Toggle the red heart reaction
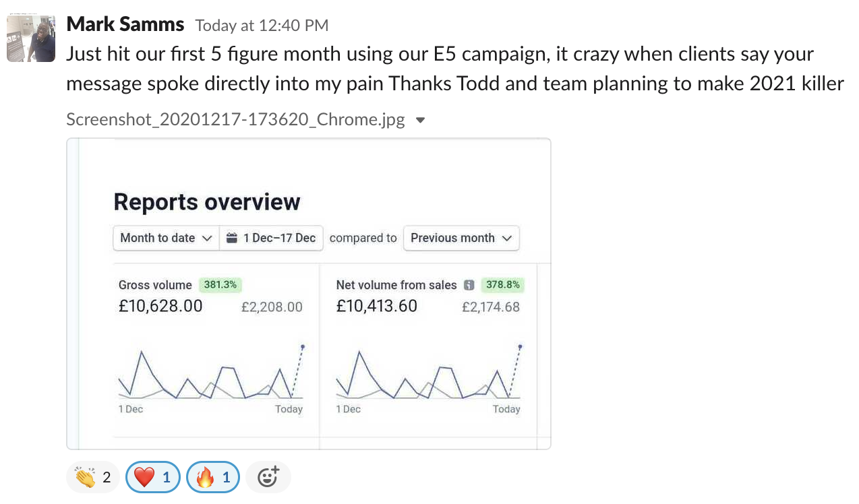The width and height of the screenshot is (859, 504). pos(152,478)
